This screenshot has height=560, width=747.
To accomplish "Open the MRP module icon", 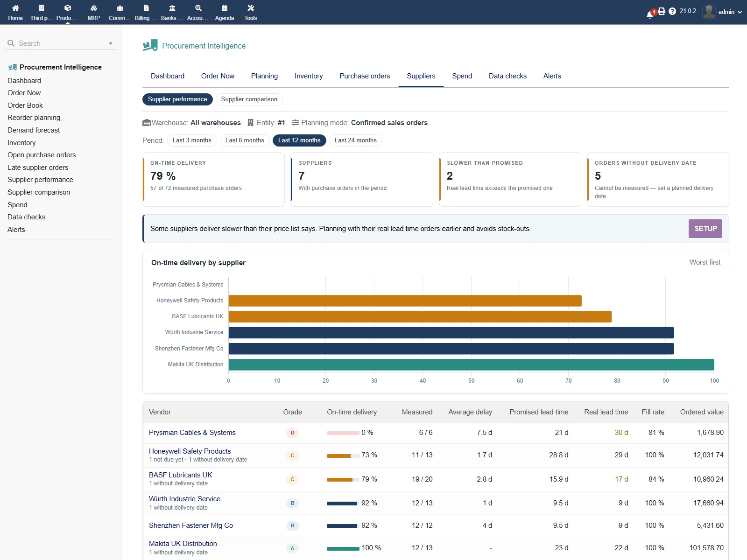I will [x=94, y=8].
